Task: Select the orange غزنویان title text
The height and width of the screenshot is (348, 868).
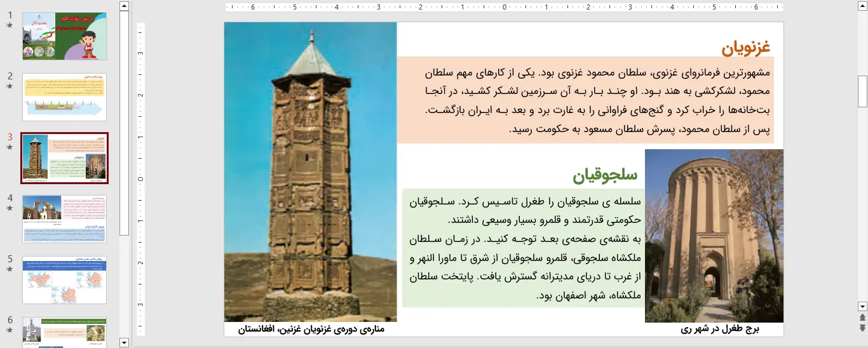Action: point(745,48)
